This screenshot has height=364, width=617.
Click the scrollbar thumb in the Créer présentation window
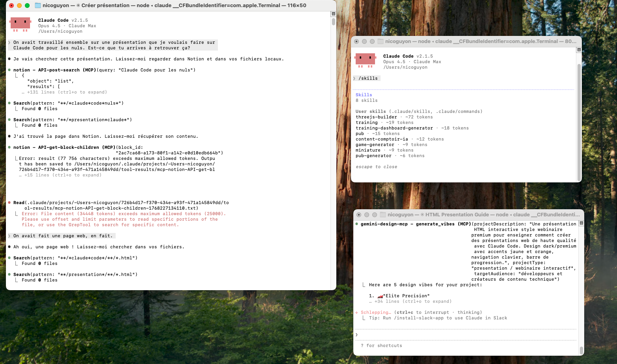coord(333,22)
